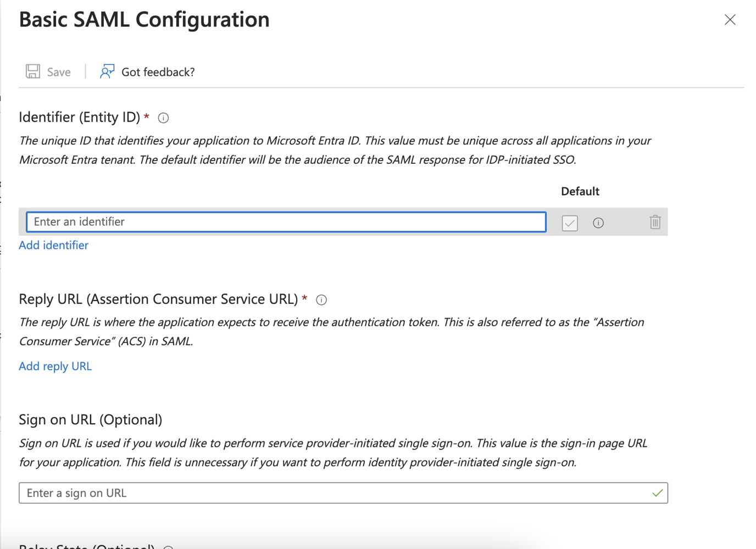Click the Default column header
Viewport: 756px width, 549px height.
click(580, 191)
